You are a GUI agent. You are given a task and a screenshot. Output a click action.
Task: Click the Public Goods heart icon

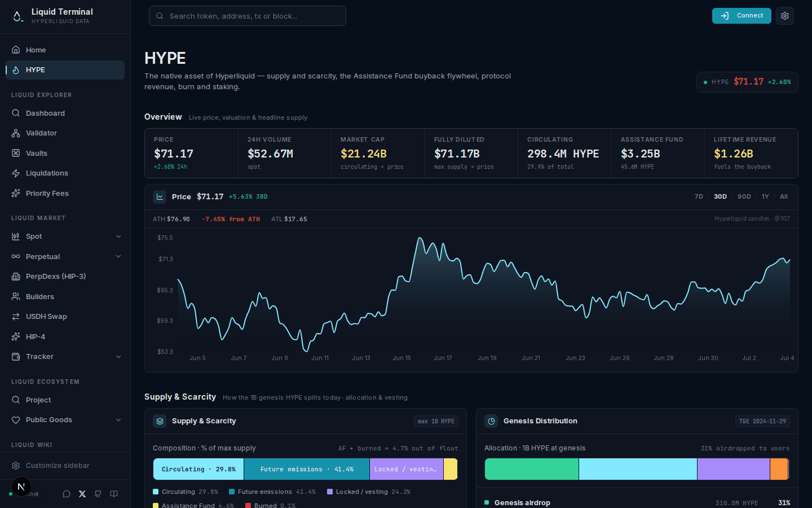pyautogui.click(x=16, y=420)
